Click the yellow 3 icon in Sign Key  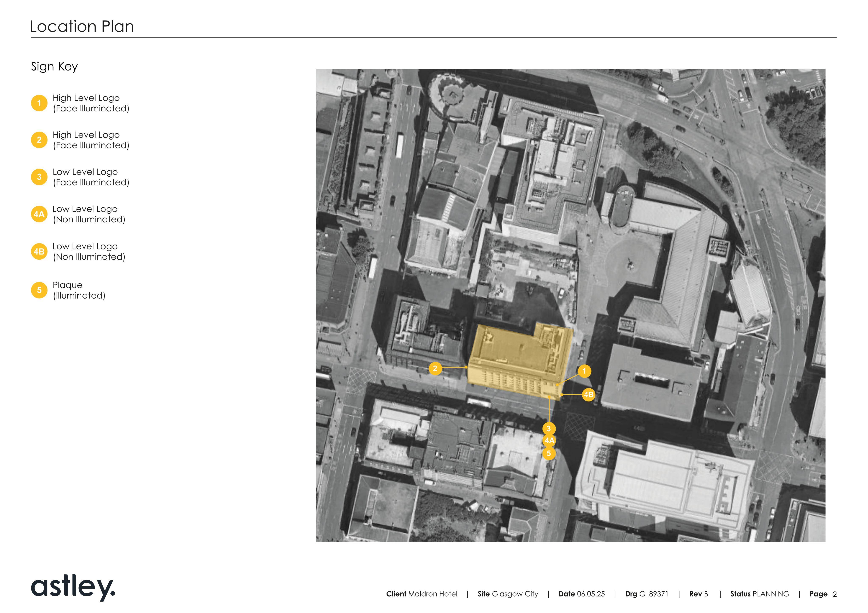[39, 177]
